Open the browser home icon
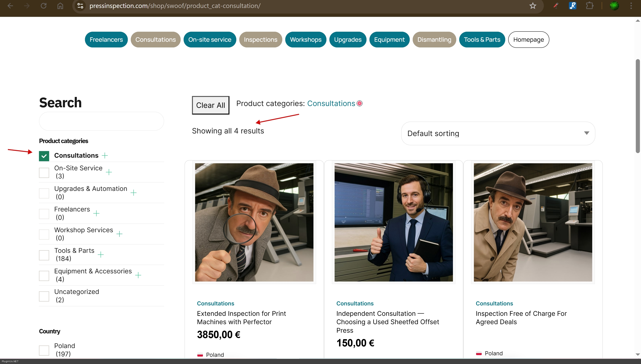Screen dimensions: 641x364 coord(60,6)
